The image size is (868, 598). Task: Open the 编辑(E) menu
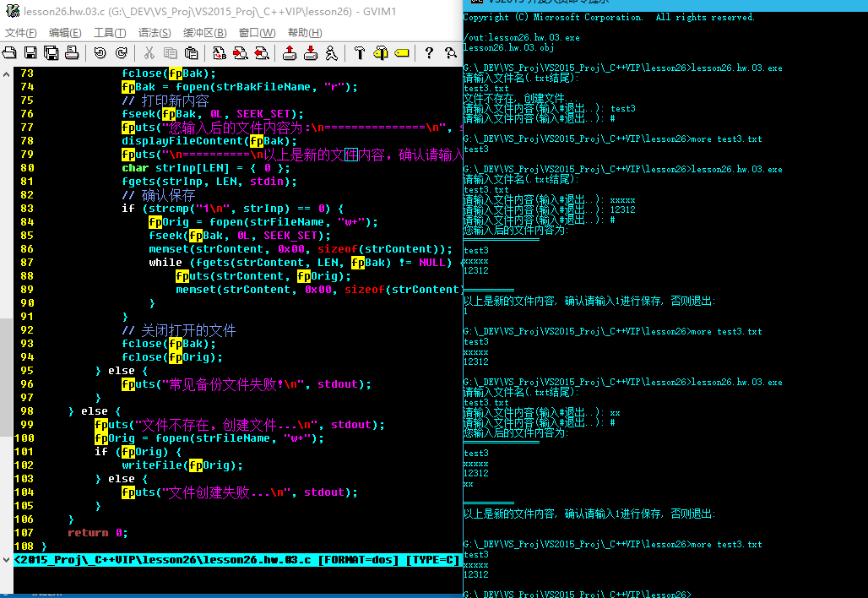65,33
